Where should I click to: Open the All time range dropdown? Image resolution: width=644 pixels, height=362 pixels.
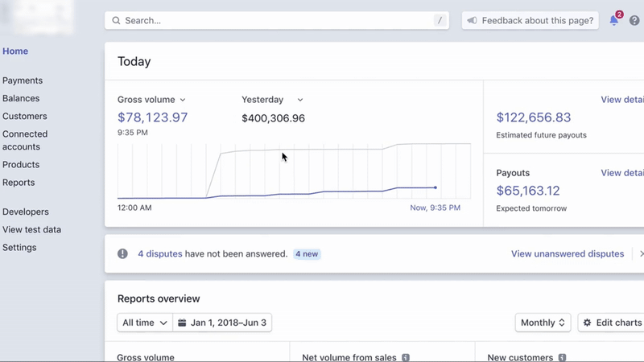point(145,323)
